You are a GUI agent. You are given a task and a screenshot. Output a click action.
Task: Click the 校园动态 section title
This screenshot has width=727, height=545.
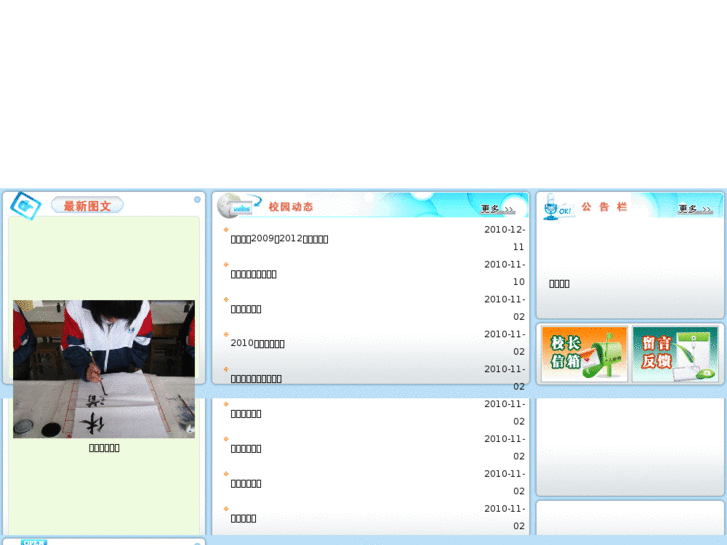pos(291,207)
